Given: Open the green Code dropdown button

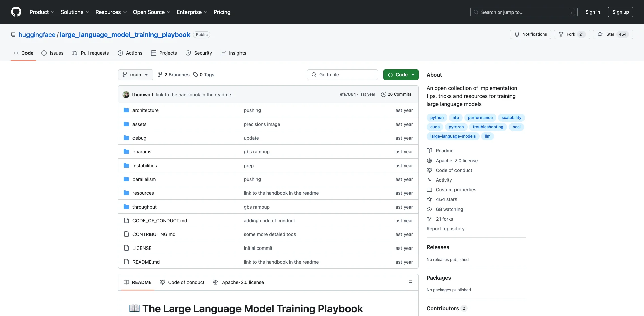Looking at the screenshot, I should click(401, 75).
